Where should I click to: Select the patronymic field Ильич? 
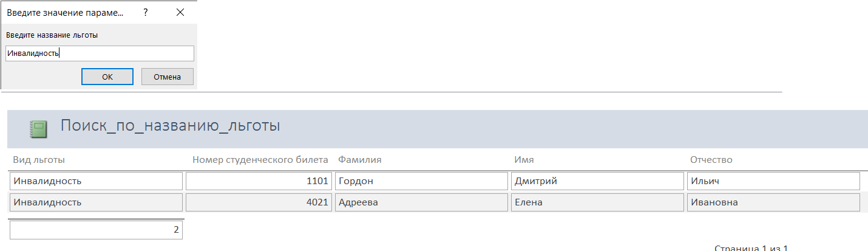point(773,181)
